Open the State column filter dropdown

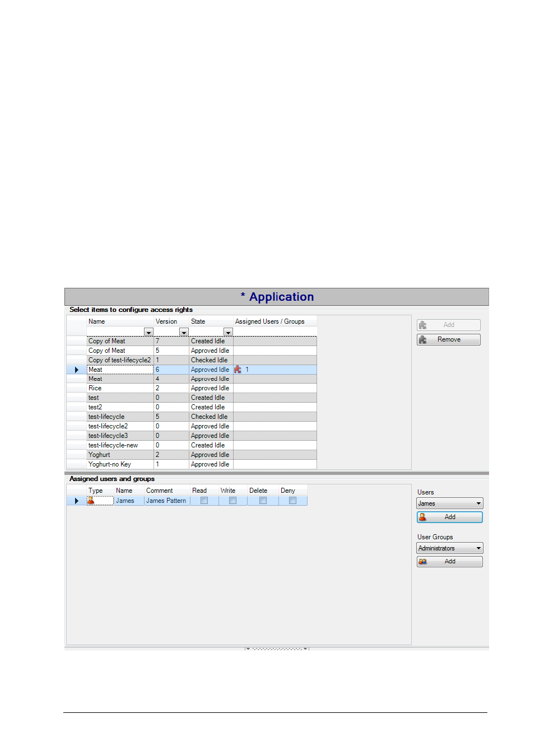[x=228, y=332]
